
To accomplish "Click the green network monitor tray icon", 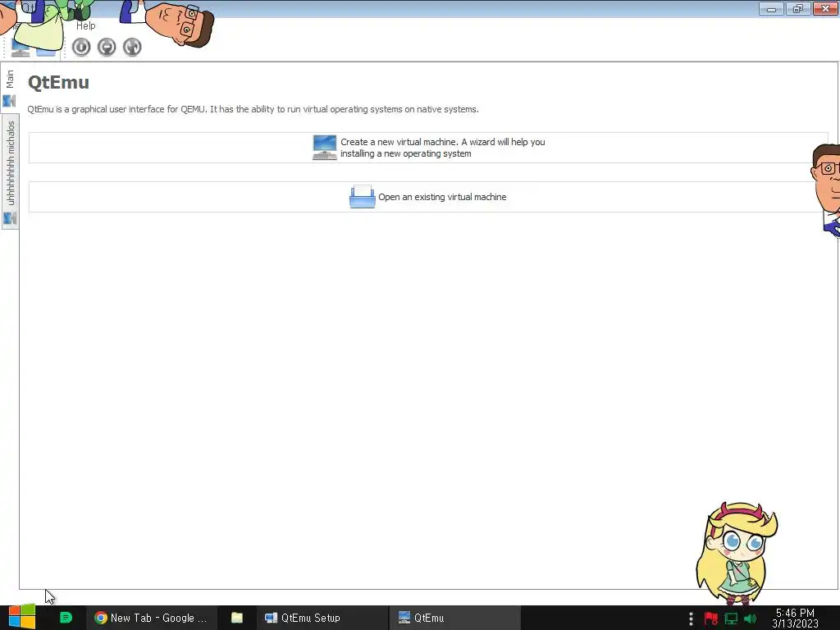I will coord(731,619).
